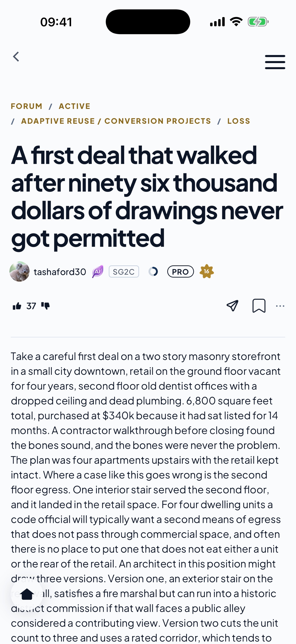Go back using the chevron arrow
Screen dimensions: 296x644
coord(16,56)
